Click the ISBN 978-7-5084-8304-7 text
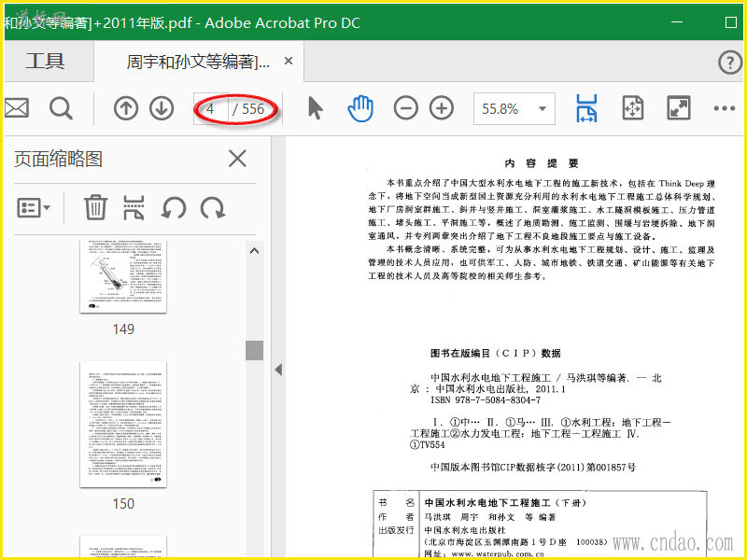The height and width of the screenshot is (560, 747). tap(486, 400)
